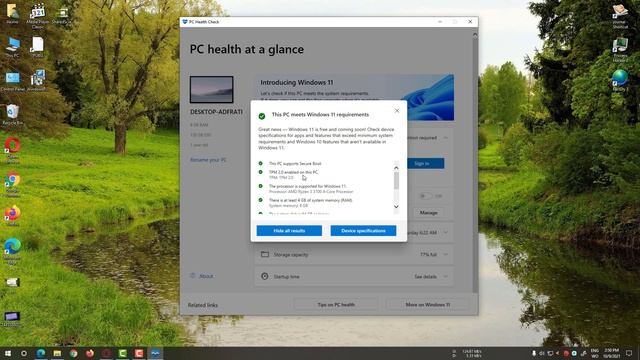Toggle the switch above the Manage button
Image resolution: width=640 pixels, height=360 pixels.
pyautogui.click(x=426, y=196)
